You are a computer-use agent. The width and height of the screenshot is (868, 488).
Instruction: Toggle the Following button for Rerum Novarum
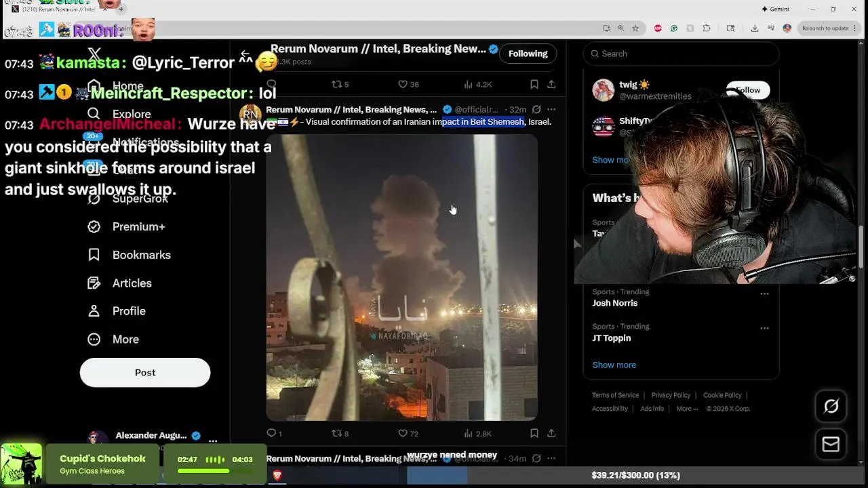point(528,54)
